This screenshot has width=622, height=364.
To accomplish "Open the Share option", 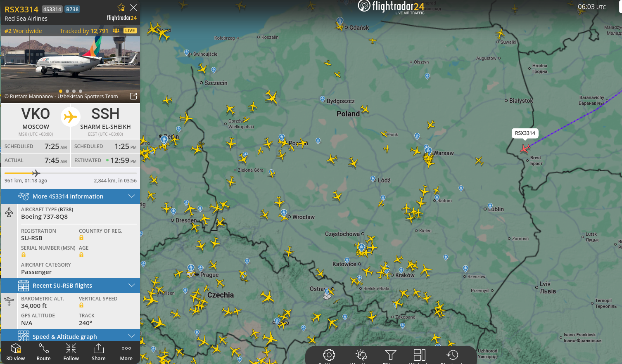I will pyautogui.click(x=99, y=352).
